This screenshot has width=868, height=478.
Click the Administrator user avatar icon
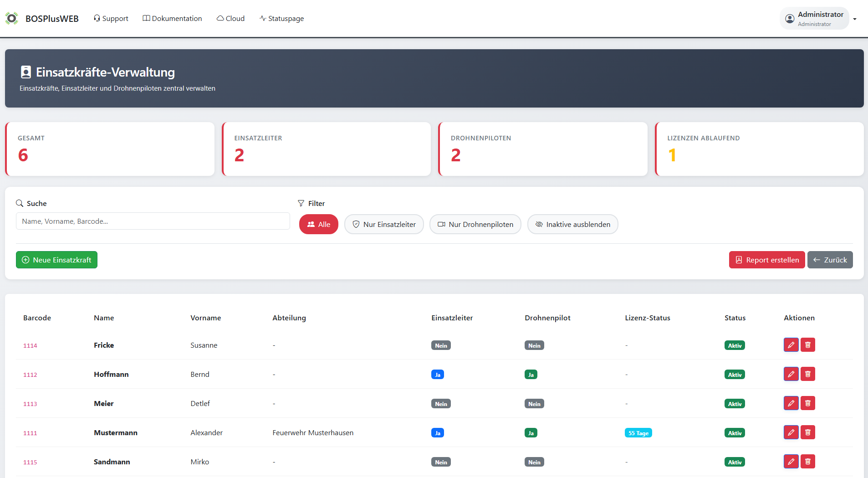(790, 19)
